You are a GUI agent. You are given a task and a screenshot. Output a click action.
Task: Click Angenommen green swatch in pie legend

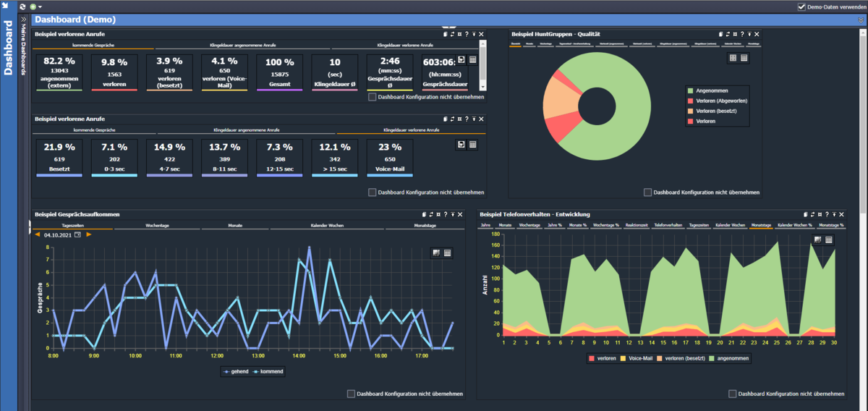(x=691, y=90)
